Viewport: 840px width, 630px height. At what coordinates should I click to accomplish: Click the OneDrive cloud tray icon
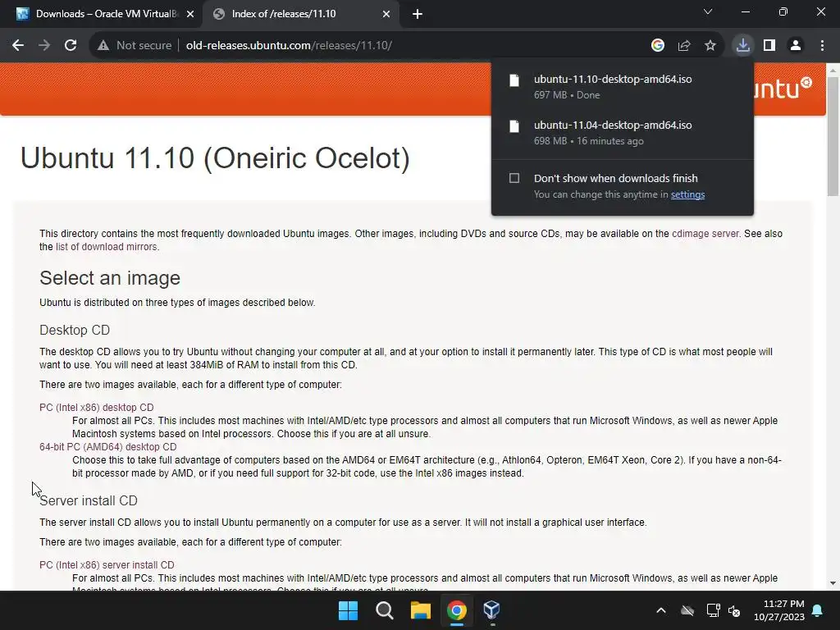tap(687, 610)
